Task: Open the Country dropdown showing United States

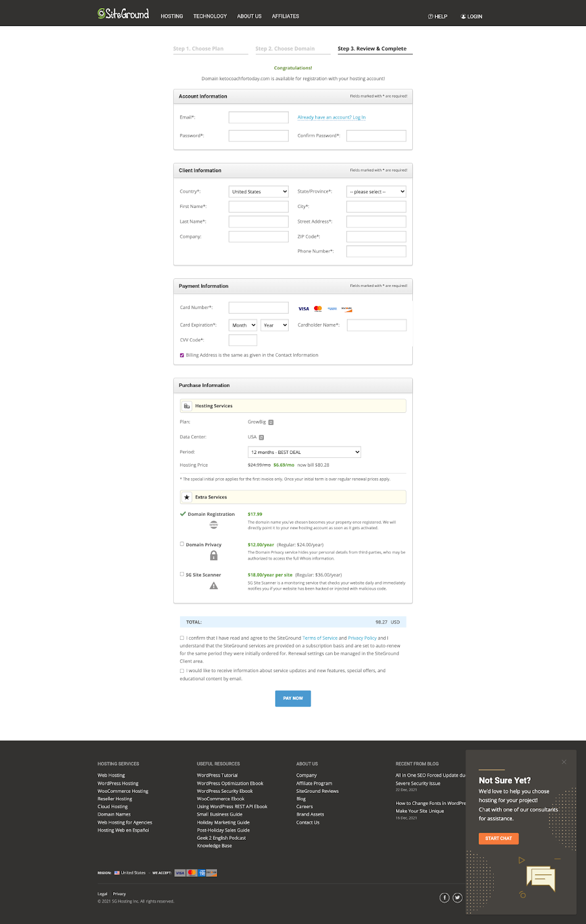Action: [x=259, y=192]
